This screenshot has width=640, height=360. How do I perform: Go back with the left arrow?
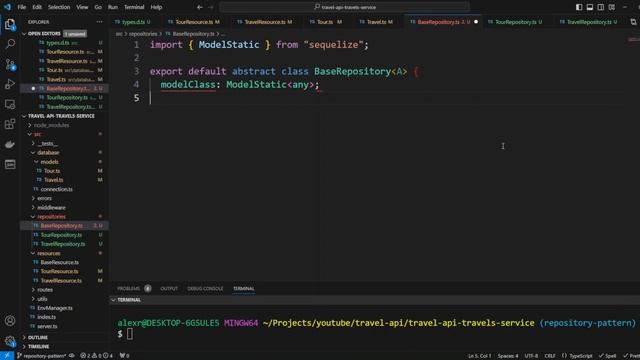200,7
